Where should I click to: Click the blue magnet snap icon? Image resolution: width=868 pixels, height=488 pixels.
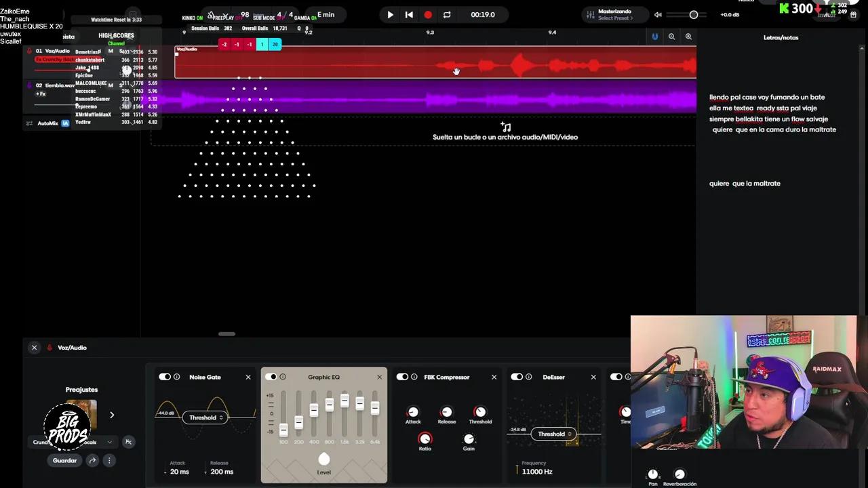655,37
